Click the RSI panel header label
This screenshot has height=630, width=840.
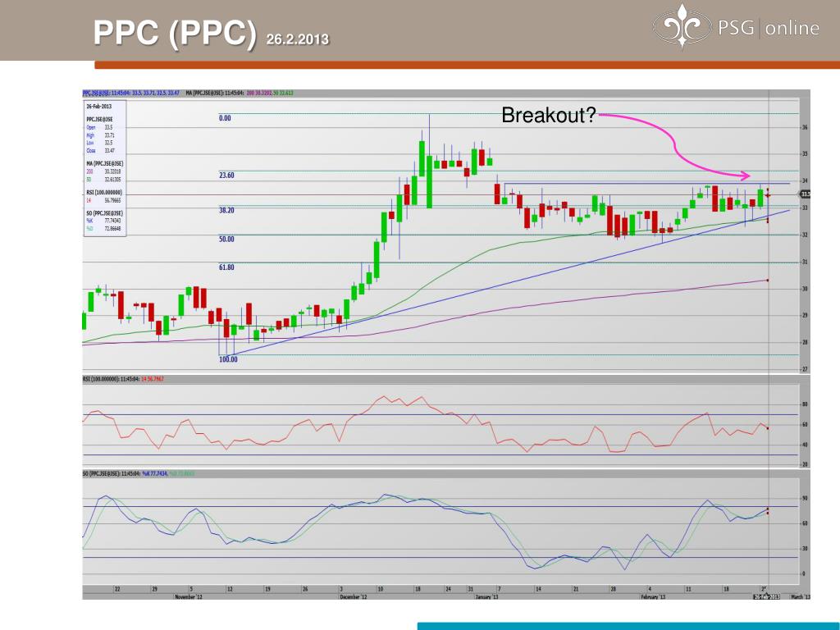pos(123,379)
